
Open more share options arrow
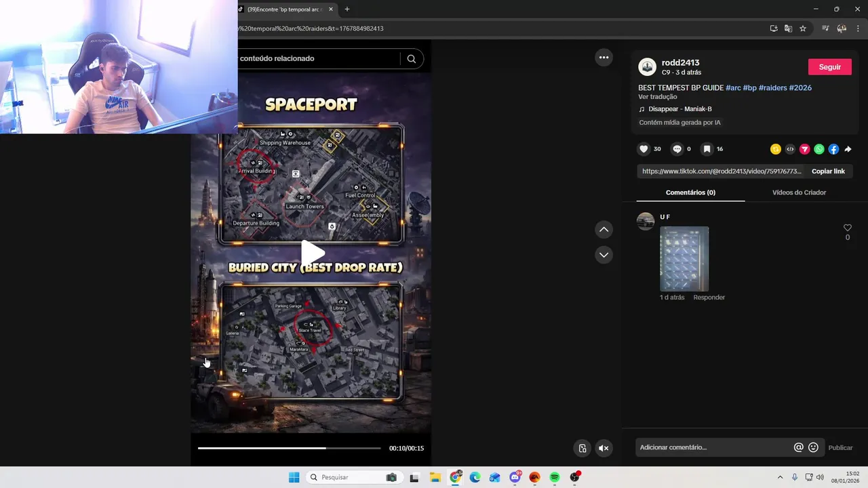click(848, 149)
